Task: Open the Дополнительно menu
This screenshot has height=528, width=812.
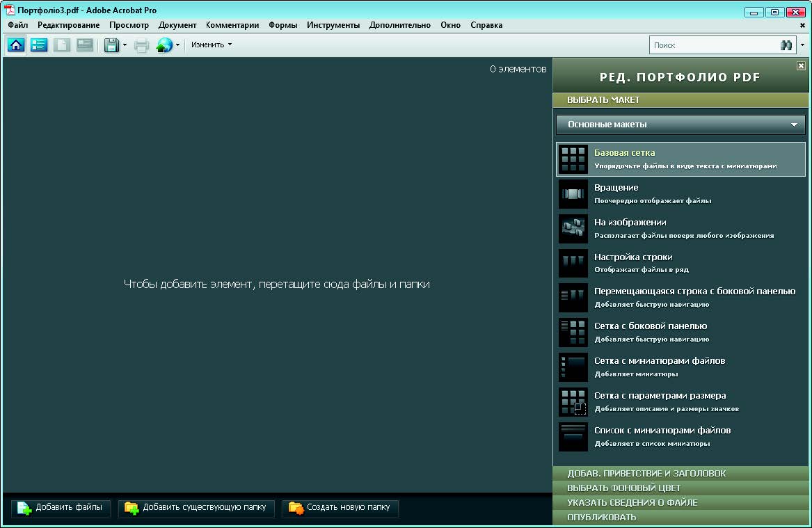Action: [400, 25]
